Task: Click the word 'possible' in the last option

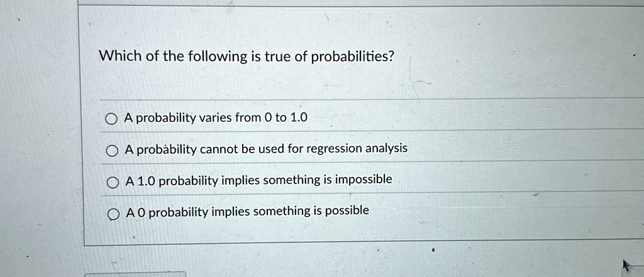Action: pyautogui.click(x=347, y=211)
